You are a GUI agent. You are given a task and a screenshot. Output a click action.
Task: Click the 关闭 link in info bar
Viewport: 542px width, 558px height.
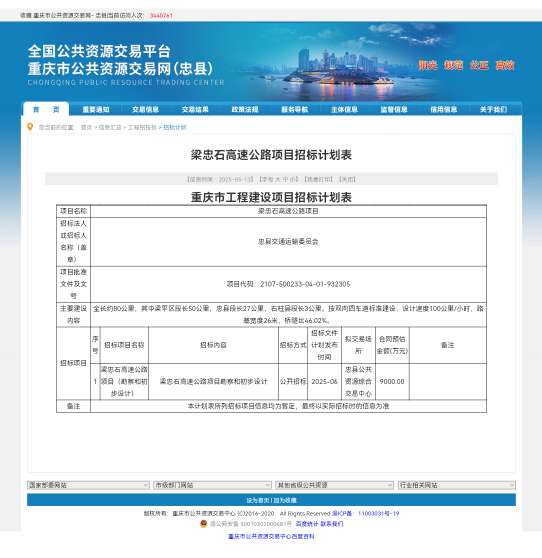pos(347,179)
